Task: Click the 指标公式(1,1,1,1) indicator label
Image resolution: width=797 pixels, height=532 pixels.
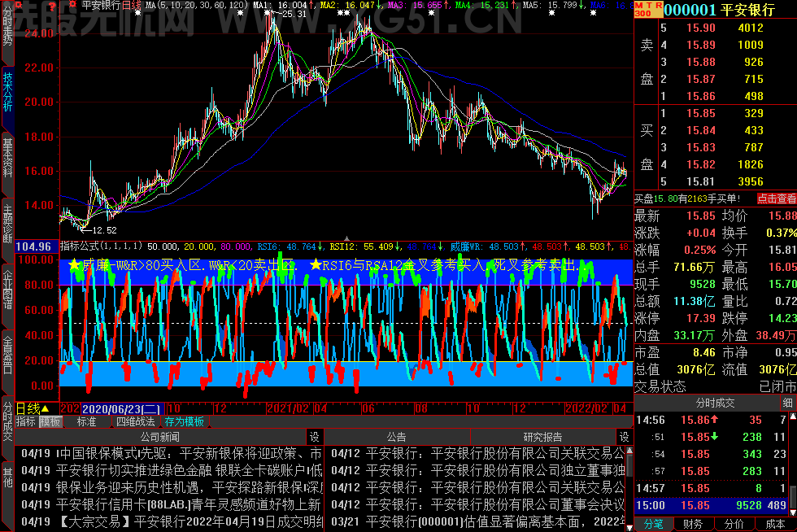Action: pos(101,246)
